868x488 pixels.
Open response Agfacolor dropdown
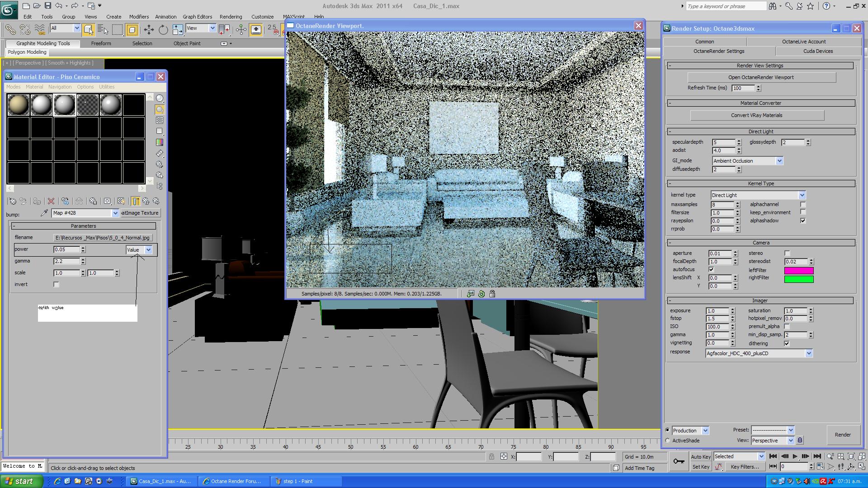(x=809, y=353)
